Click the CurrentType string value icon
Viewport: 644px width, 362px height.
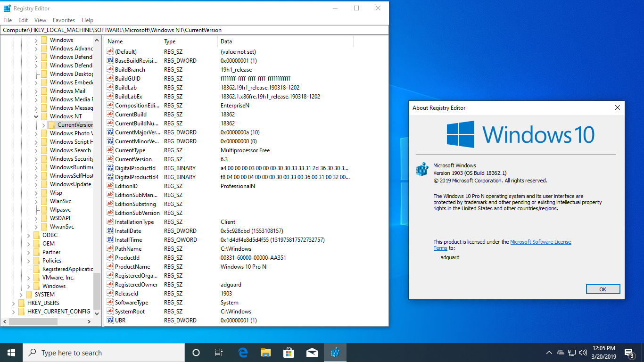[x=110, y=150]
